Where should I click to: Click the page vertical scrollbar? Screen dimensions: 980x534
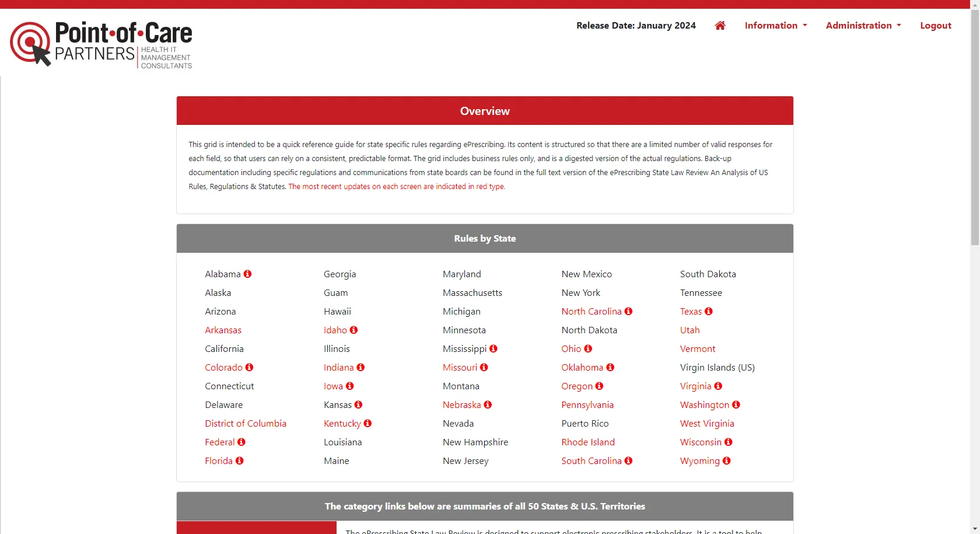[975, 128]
